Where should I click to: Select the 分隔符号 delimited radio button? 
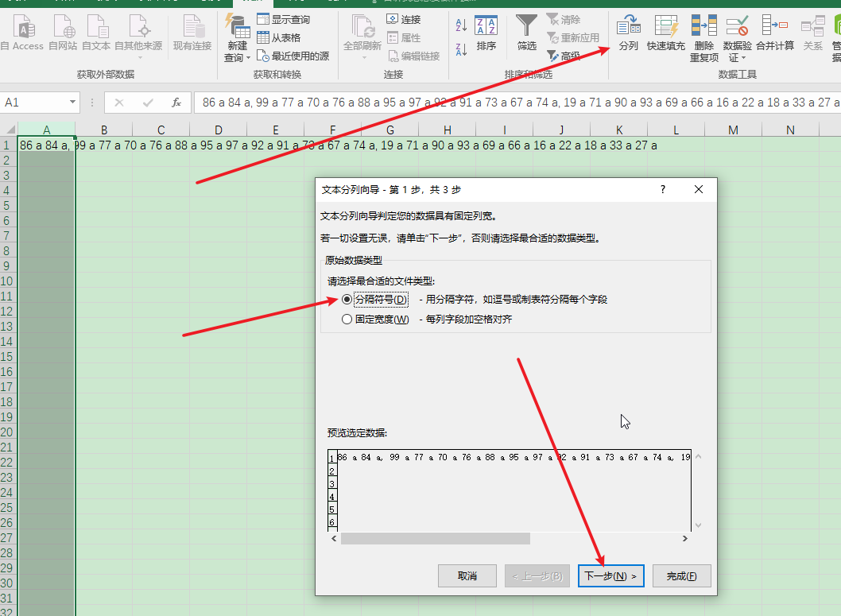[347, 300]
